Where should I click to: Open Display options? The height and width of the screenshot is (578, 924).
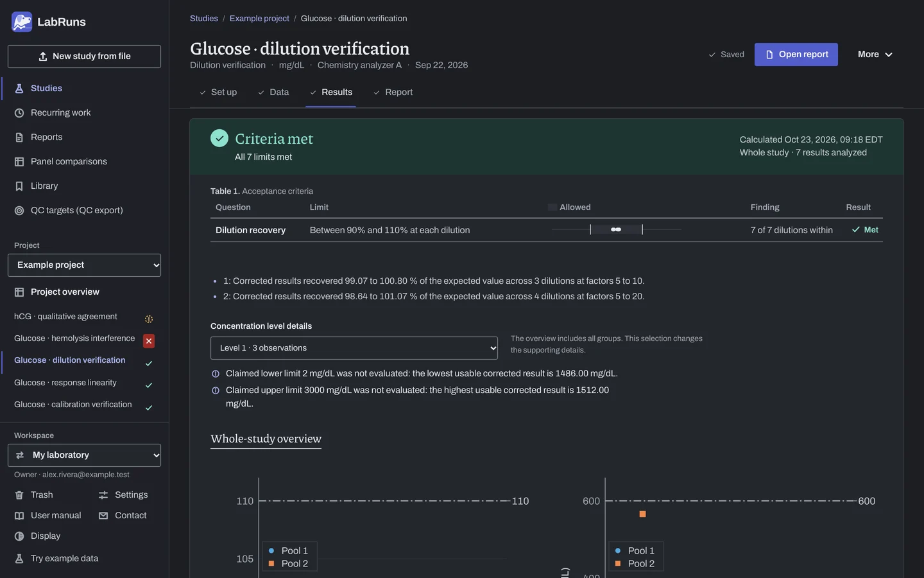pyautogui.click(x=38, y=536)
